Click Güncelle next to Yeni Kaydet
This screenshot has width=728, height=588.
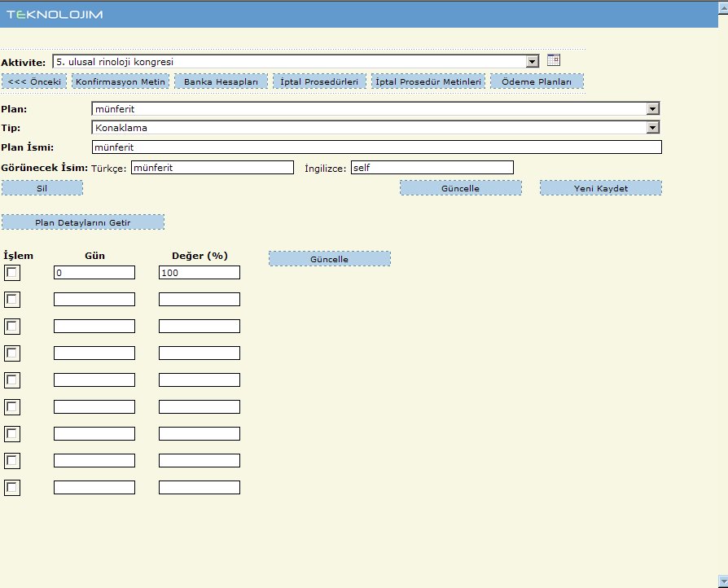(461, 187)
